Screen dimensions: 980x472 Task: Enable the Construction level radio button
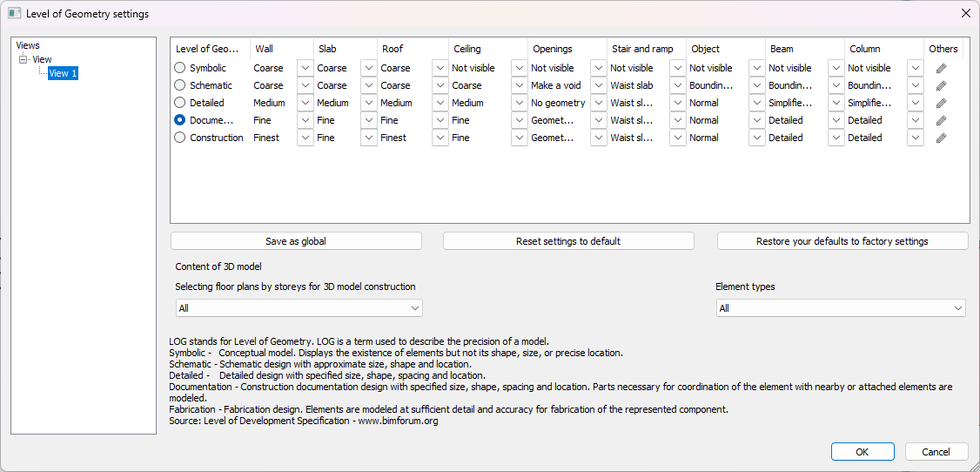[x=180, y=138]
